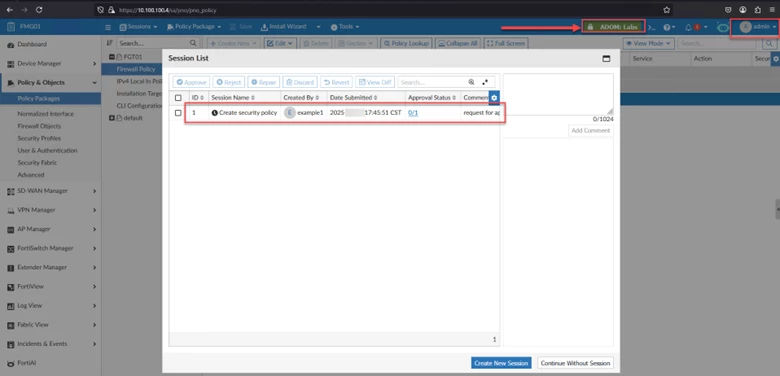The height and width of the screenshot is (376, 780).
Task: Click the Reject session button
Action: [x=229, y=82]
